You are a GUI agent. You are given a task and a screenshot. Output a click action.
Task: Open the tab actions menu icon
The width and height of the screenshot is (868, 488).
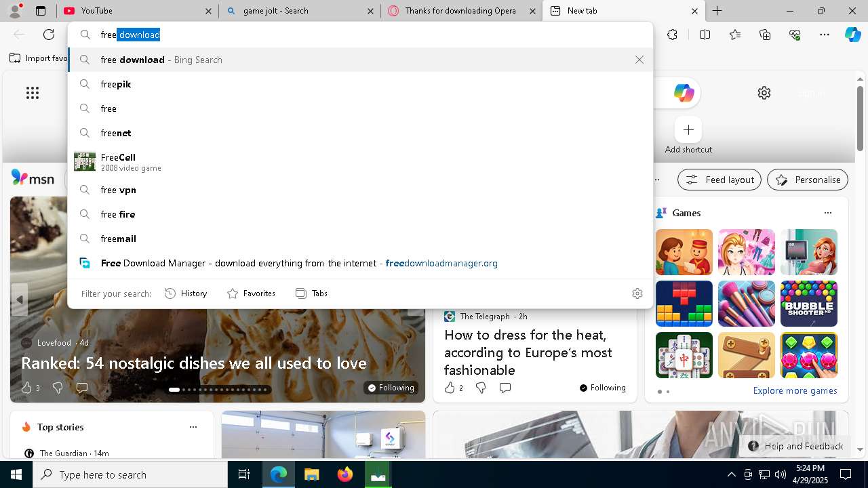coord(41,11)
